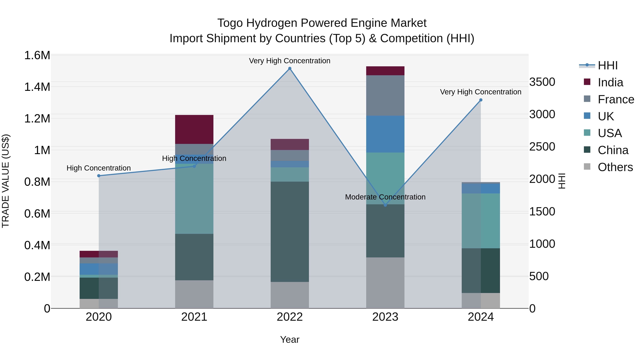Click the China segment of the 2023 bar
The image size is (644, 362).
(x=385, y=231)
